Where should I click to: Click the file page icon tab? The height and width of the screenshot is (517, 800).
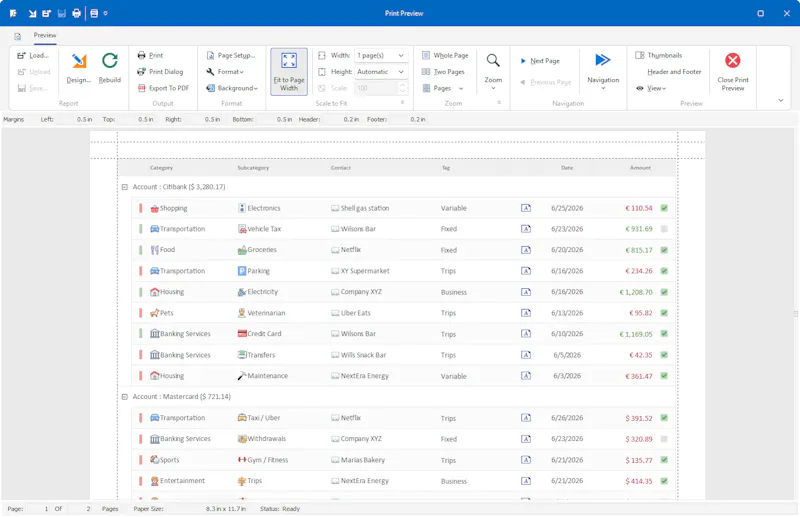point(18,36)
